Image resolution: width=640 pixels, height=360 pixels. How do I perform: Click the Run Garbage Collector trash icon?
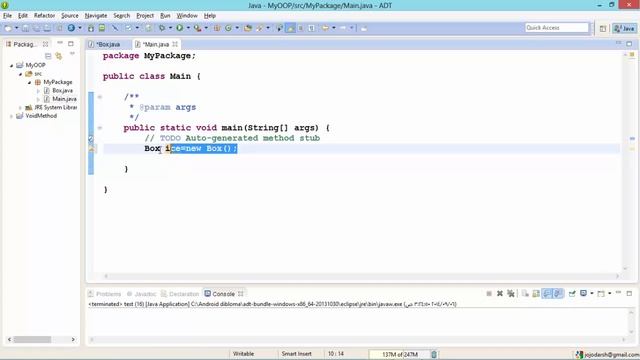point(434,354)
